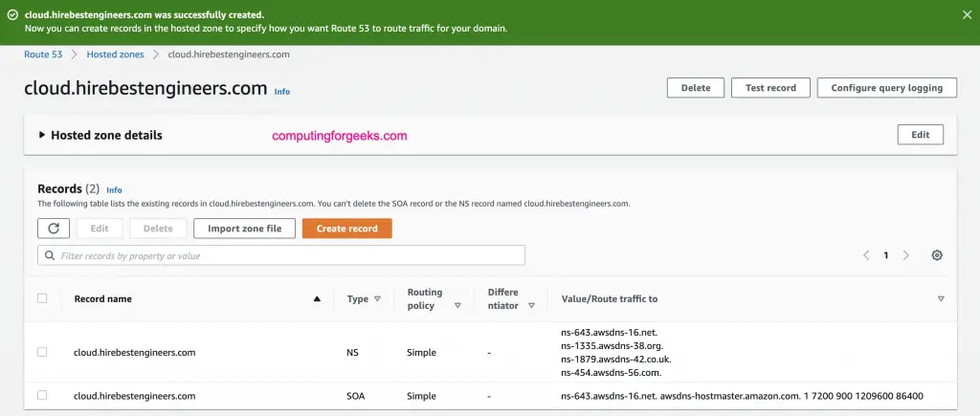Click Configure query logging button
The image size is (980, 416).
coord(887,88)
